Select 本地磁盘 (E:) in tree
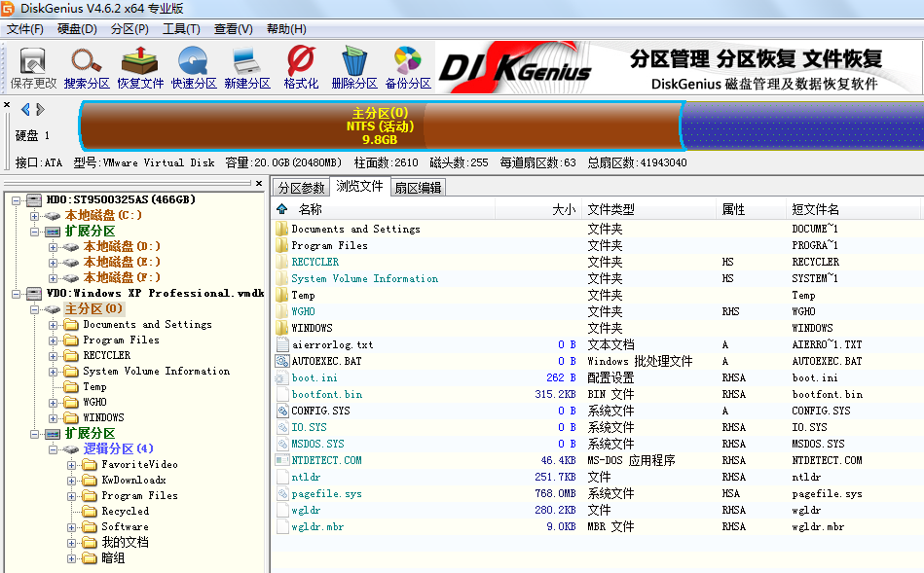 pos(122,262)
